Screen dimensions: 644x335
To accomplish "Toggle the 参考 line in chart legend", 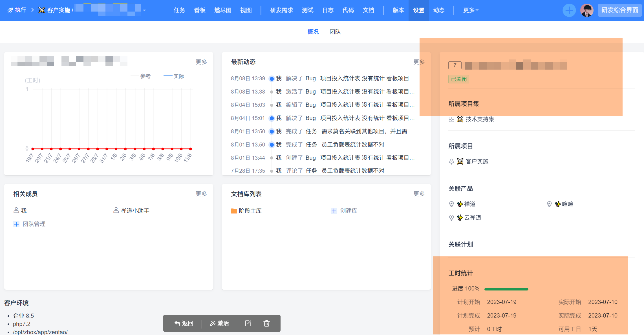I will tap(140, 76).
